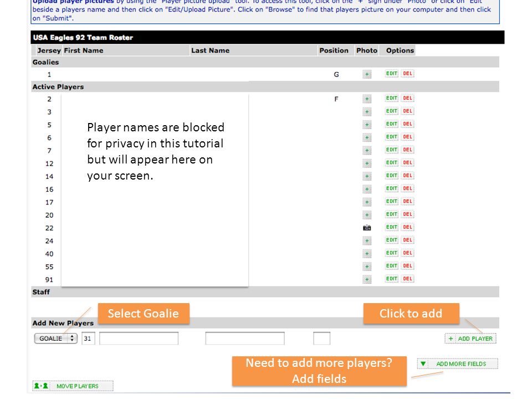Viewport: 532px width, 399px height.
Task: Edit player with jersey 7
Action: coord(392,150)
